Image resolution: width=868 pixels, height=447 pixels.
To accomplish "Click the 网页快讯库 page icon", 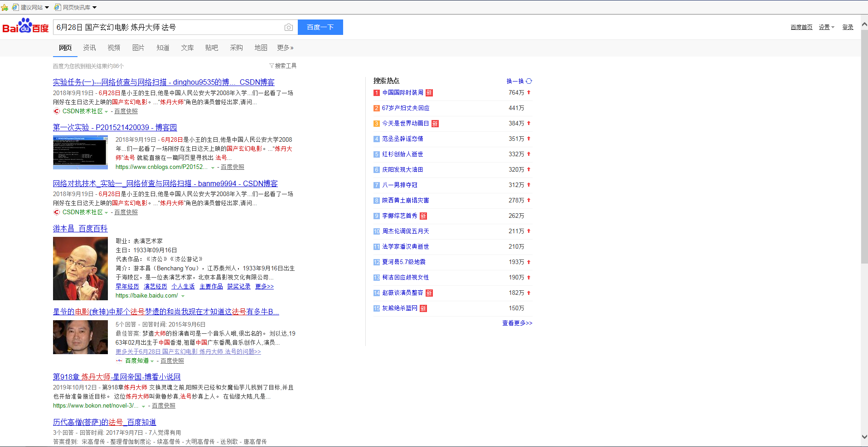I will 58,7.
